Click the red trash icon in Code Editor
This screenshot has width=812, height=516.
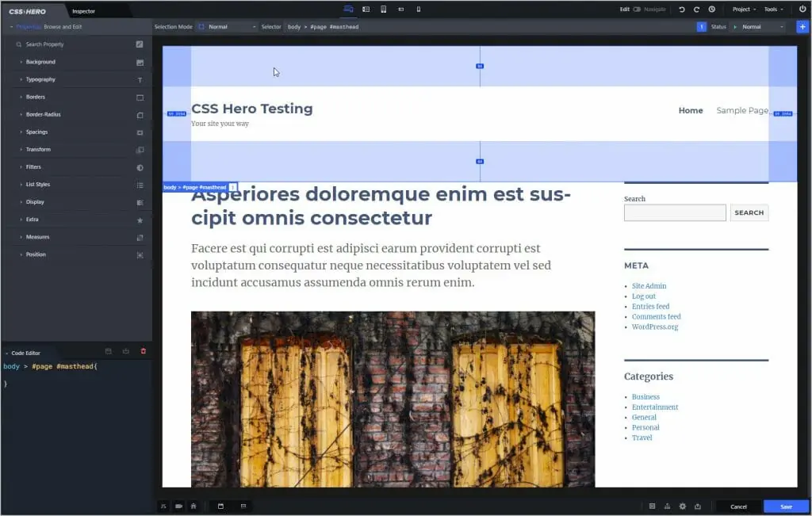click(144, 351)
